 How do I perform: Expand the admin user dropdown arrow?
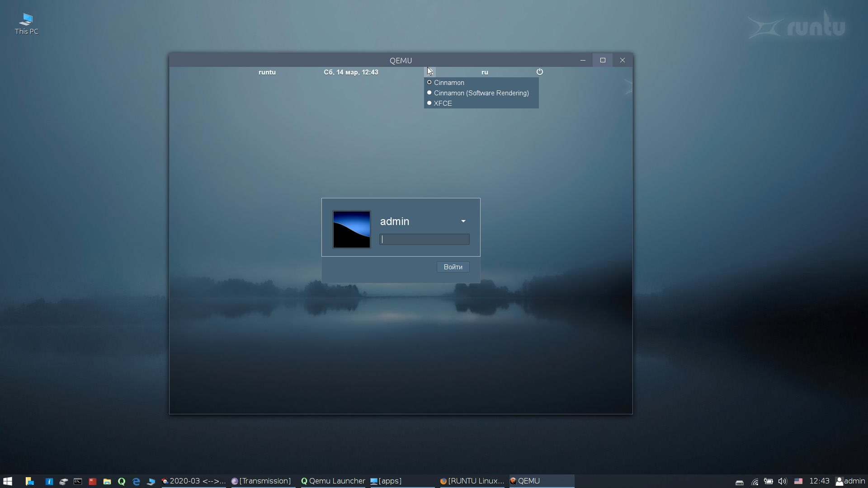tap(463, 221)
